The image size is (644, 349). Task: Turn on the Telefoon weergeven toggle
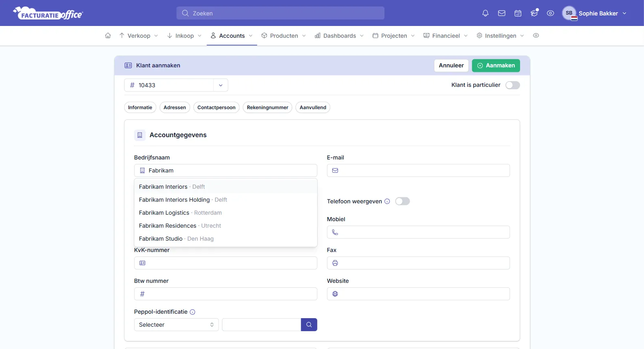coord(402,201)
